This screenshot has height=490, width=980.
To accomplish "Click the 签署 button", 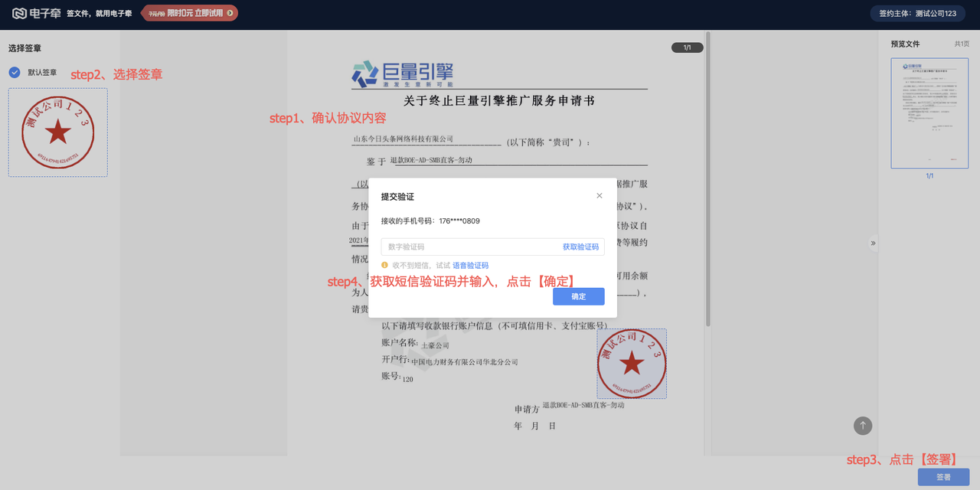I will coord(943,477).
